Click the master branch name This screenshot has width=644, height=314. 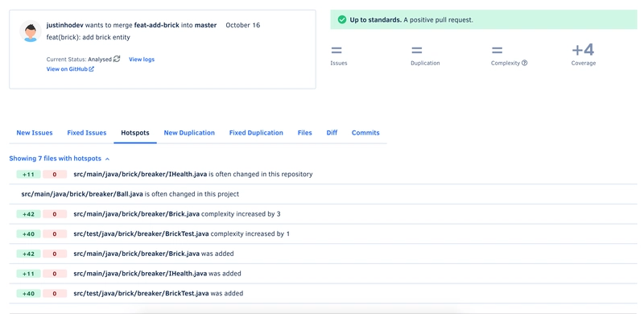(x=205, y=25)
